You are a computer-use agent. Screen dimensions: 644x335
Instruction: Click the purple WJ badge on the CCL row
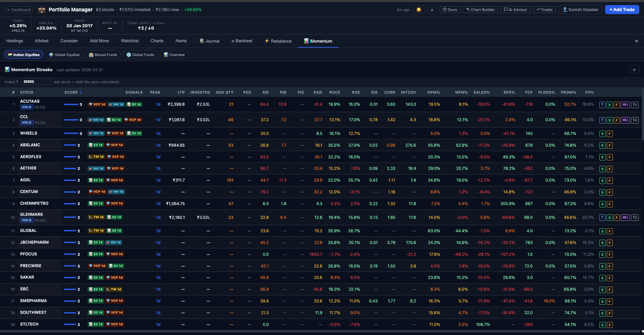coord(625,120)
